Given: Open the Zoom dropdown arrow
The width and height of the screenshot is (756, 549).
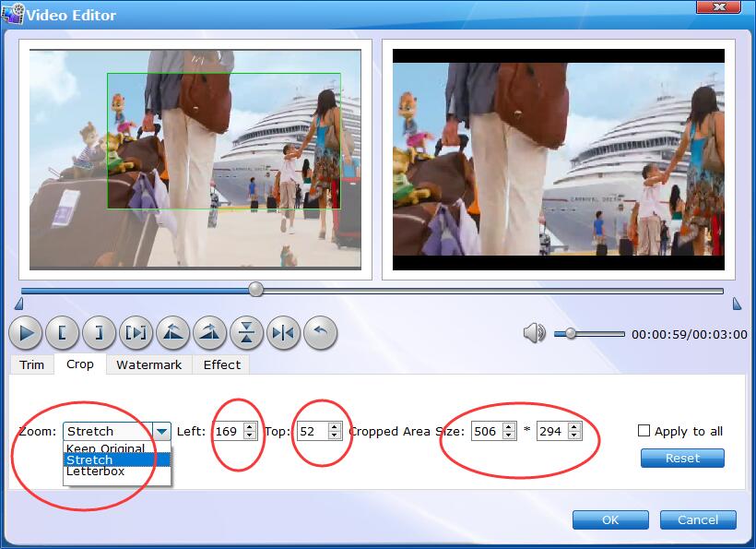Looking at the screenshot, I should 162,431.
